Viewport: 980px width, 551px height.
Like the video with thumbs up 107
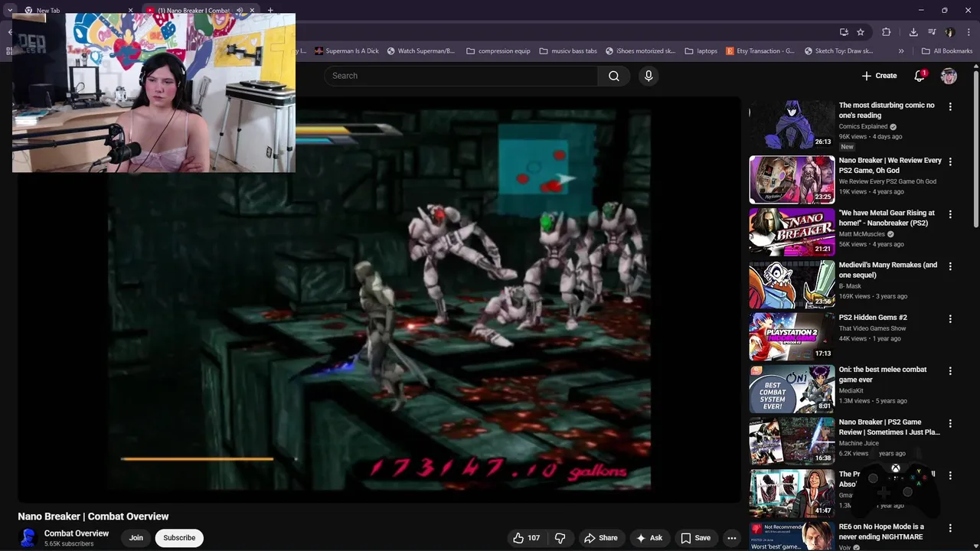coord(527,538)
